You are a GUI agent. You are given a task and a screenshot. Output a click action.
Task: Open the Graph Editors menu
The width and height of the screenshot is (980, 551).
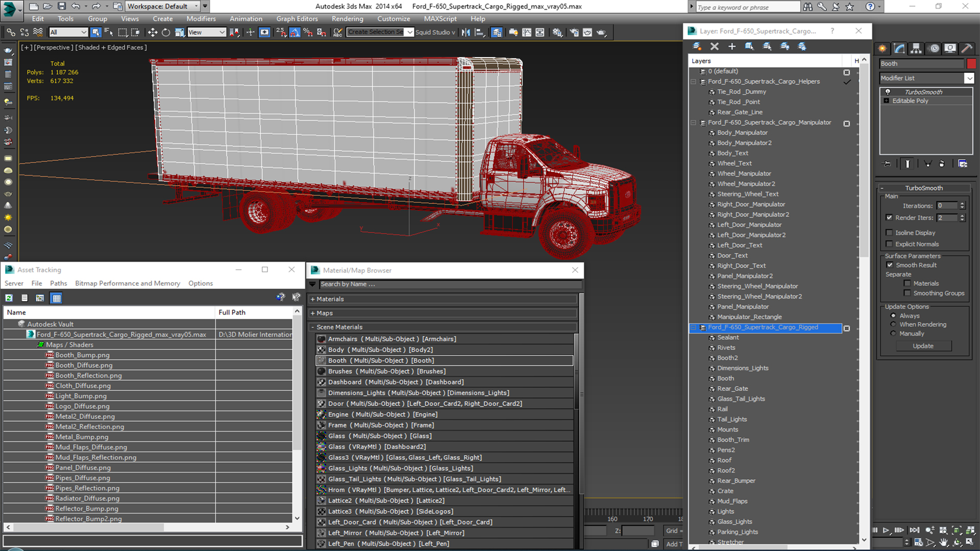297,19
